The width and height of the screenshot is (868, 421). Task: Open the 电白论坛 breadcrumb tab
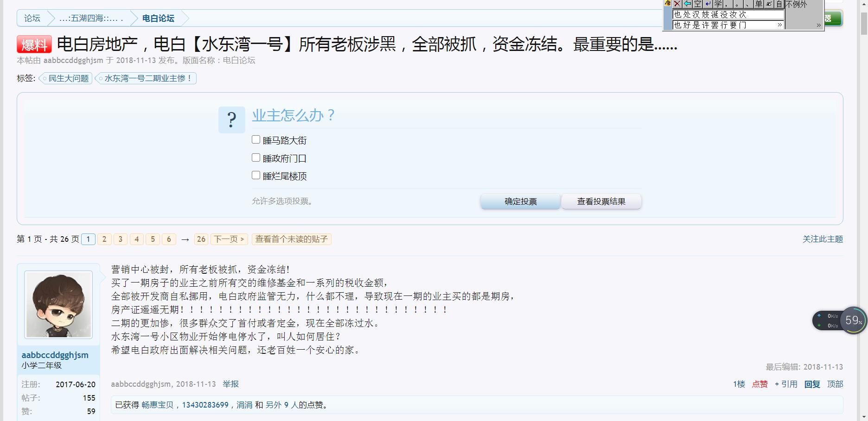(x=158, y=19)
